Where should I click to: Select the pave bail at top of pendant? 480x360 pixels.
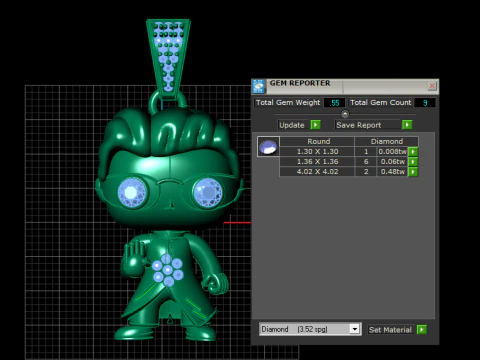(168, 59)
